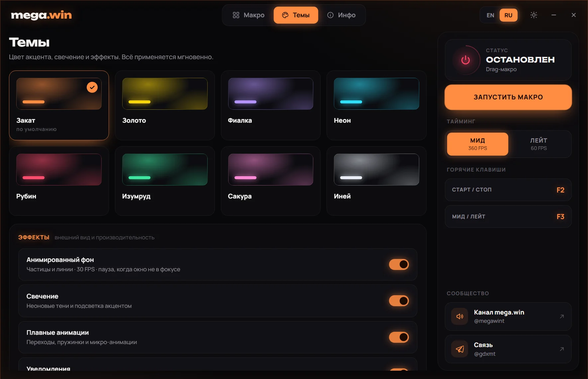The image size is (588, 379).
Task: Open the Инфо tab
Action: click(342, 15)
